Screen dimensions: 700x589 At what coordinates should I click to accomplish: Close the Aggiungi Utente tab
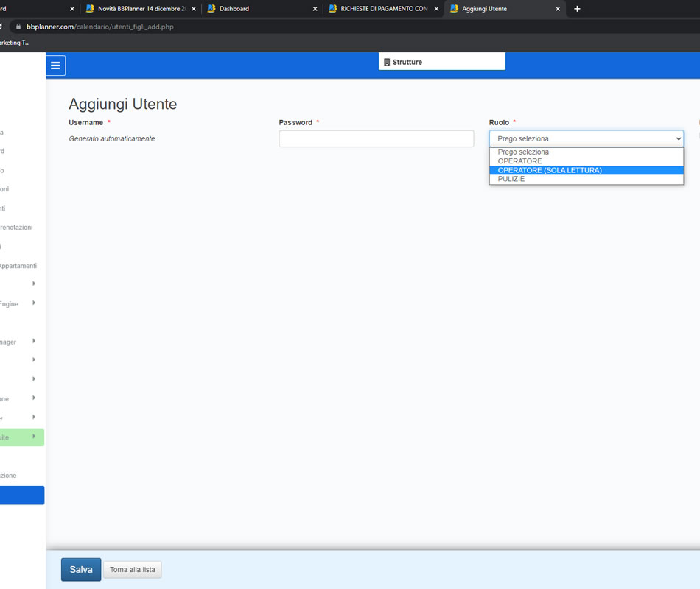(x=558, y=9)
